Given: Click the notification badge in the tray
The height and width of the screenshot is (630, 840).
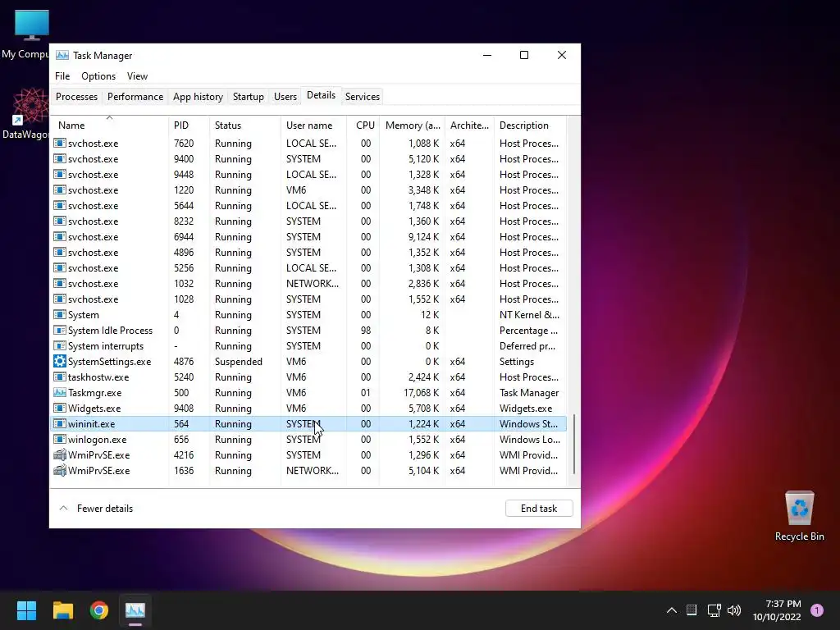Looking at the screenshot, I should coord(817,610).
